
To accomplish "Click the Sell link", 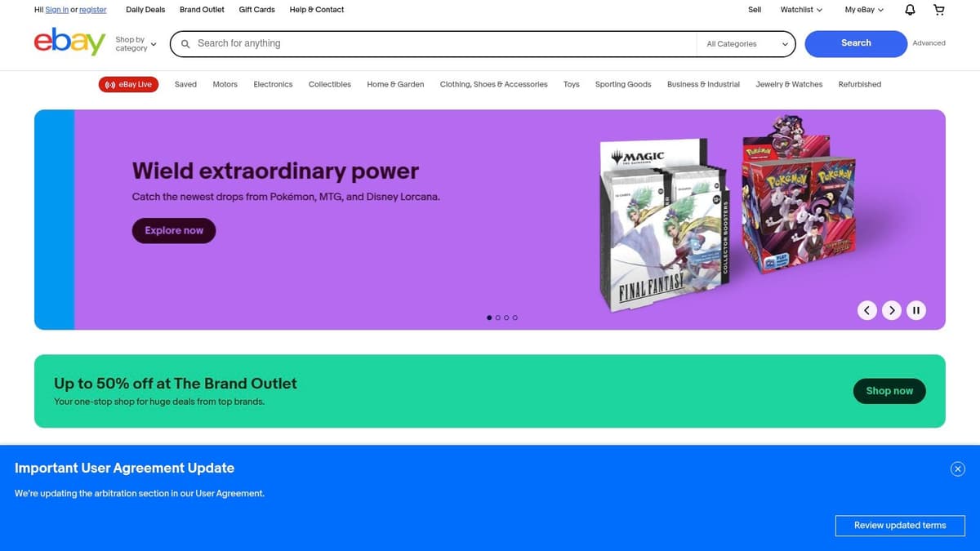I will pyautogui.click(x=755, y=10).
